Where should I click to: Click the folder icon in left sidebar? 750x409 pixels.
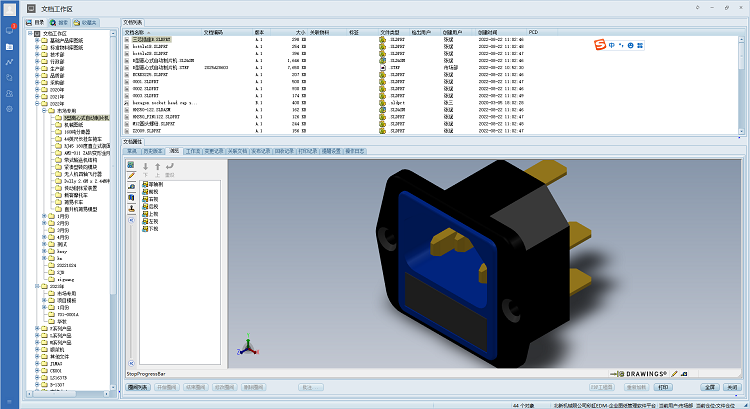pos(9,46)
